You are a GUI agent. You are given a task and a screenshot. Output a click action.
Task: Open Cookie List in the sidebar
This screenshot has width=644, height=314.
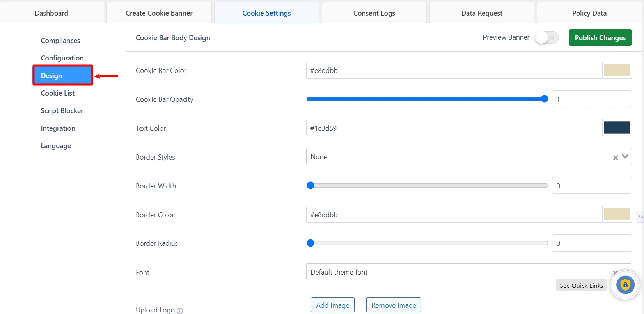tap(58, 93)
